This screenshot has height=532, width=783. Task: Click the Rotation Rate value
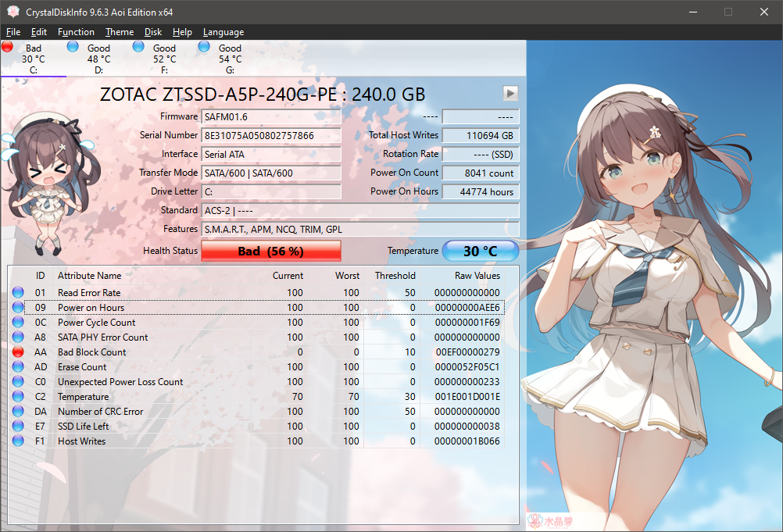[481, 154]
